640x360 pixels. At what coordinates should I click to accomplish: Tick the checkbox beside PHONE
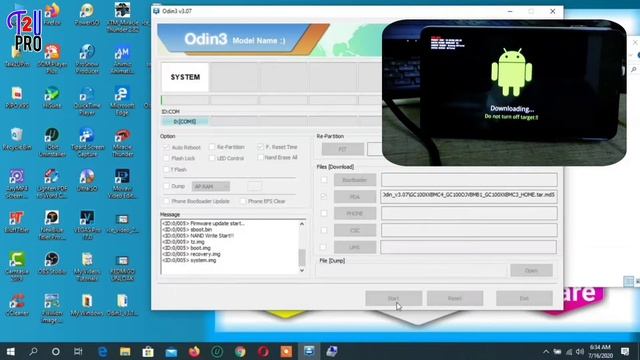click(x=324, y=213)
